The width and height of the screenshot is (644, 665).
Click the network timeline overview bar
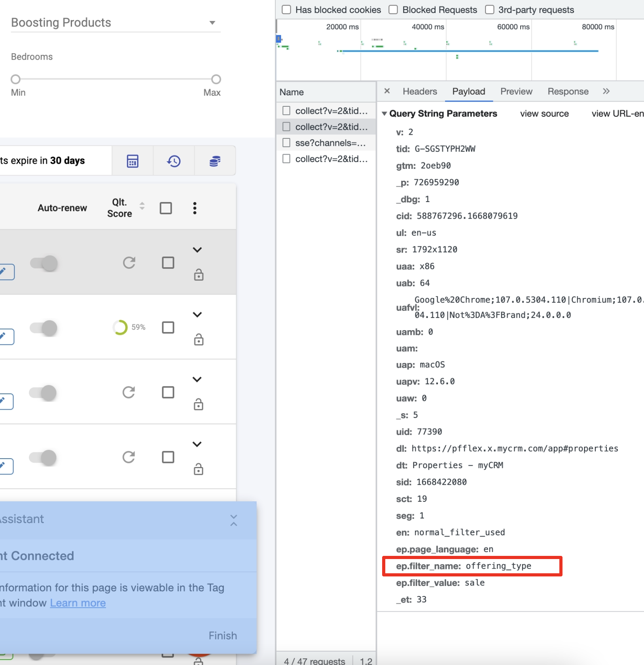460,50
